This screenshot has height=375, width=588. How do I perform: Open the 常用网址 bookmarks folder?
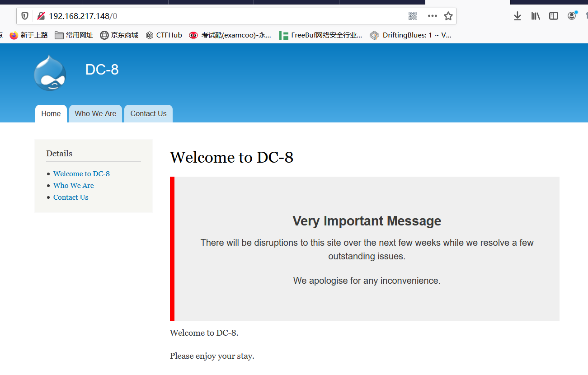(x=74, y=35)
